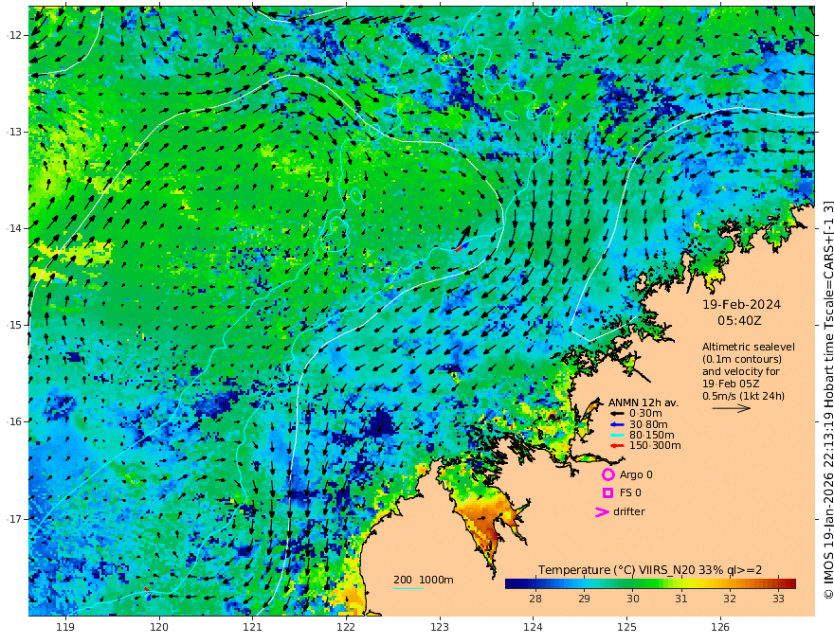Viewport: 834px width, 644px height.
Task: Click the magenta drifter arrowhead symbol
Action: point(602,512)
